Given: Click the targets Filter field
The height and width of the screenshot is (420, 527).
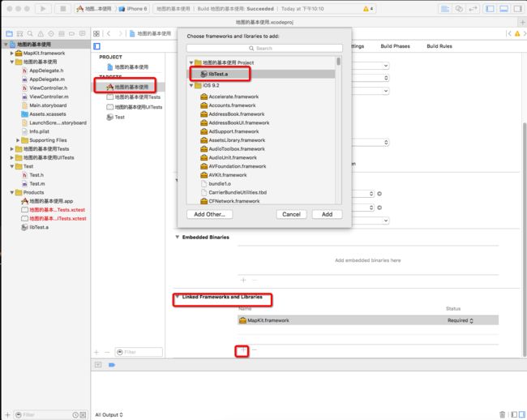Looking at the screenshot, I should click(x=139, y=352).
